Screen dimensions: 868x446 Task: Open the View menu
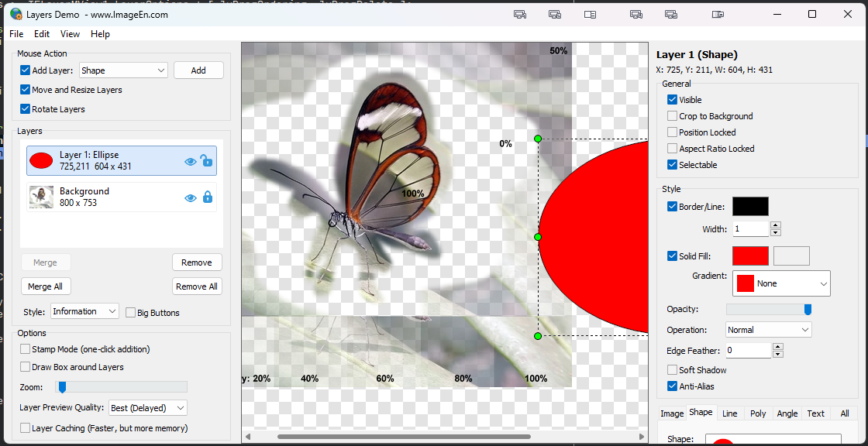70,34
